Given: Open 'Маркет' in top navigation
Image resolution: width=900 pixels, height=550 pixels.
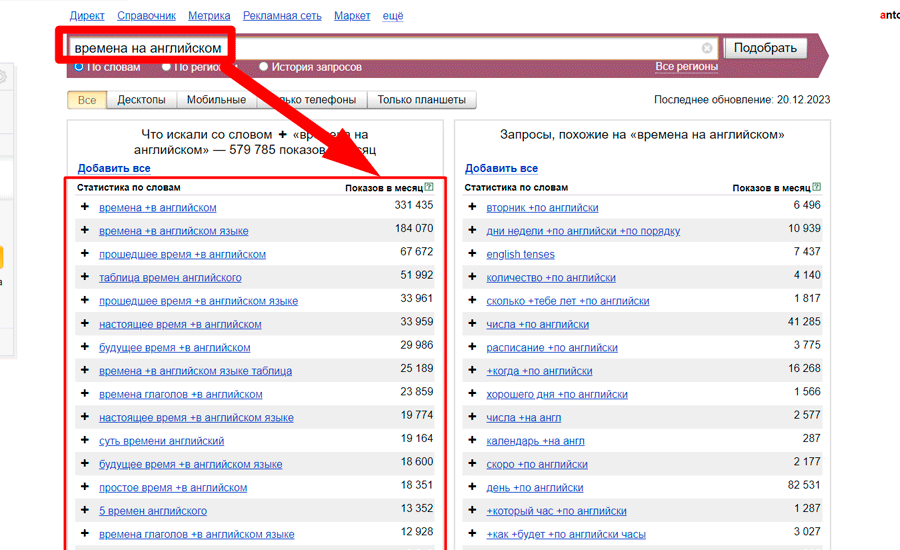Looking at the screenshot, I should pos(352,16).
